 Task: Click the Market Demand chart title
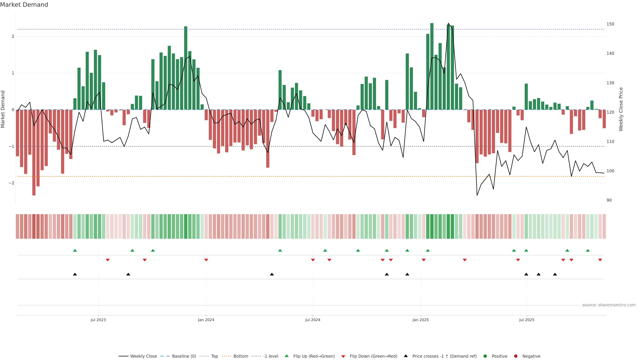click(24, 5)
